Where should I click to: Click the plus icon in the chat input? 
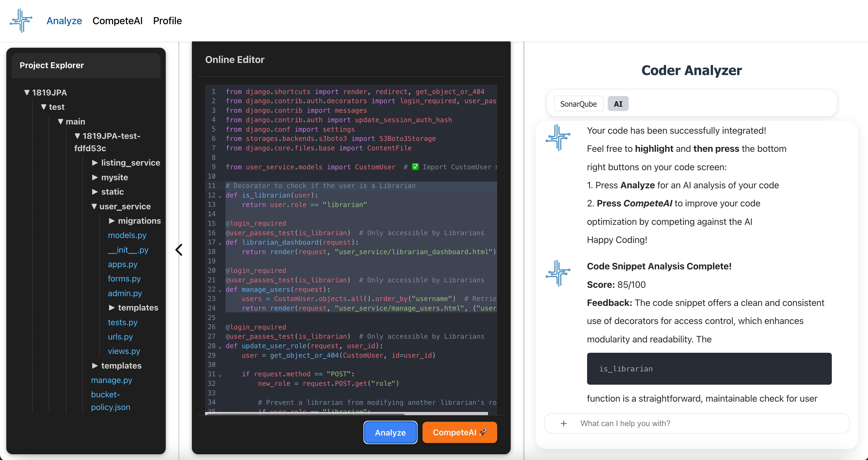pyautogui.click(x=563, y=423)
